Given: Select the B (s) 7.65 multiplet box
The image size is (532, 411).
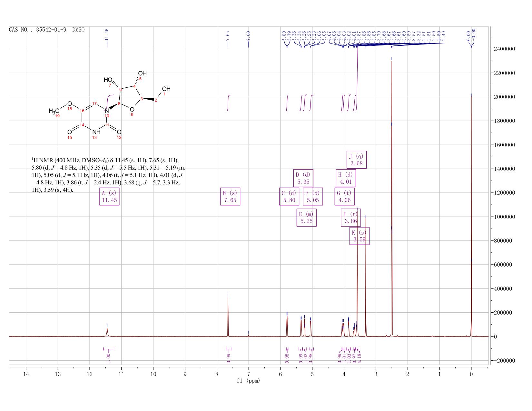Looking at the screenshot, I should coord(230,197).
